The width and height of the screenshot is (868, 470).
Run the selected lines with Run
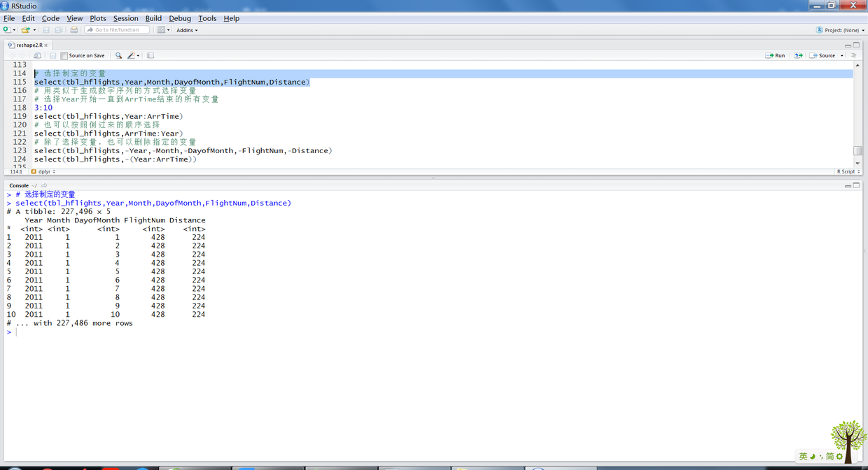(775, 55)
